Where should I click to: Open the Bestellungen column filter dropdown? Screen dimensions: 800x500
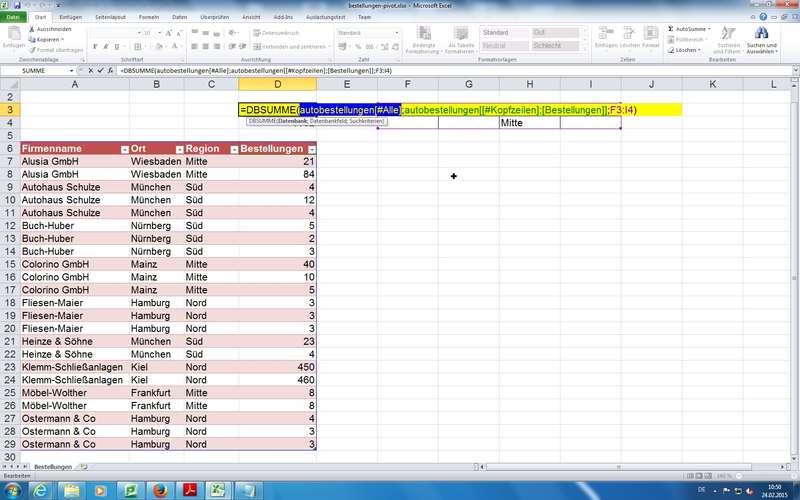pyautogui.click(x=310, y=148)
